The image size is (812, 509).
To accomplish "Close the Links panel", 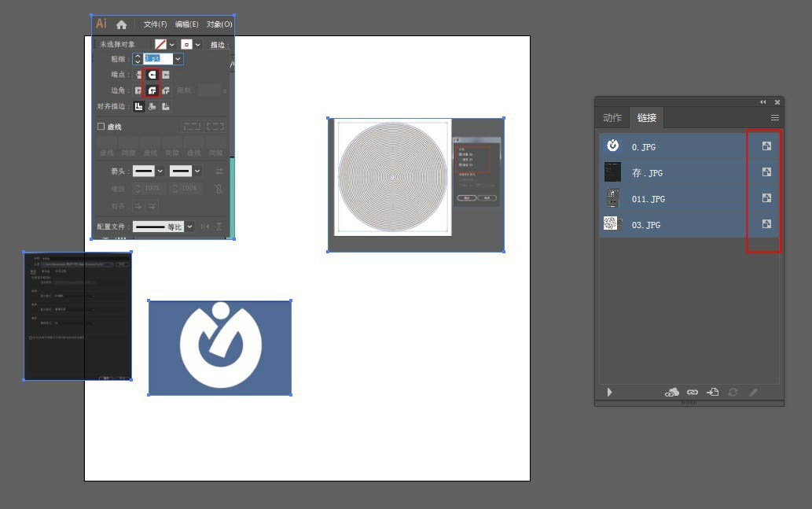I will [x=777, y=102].
